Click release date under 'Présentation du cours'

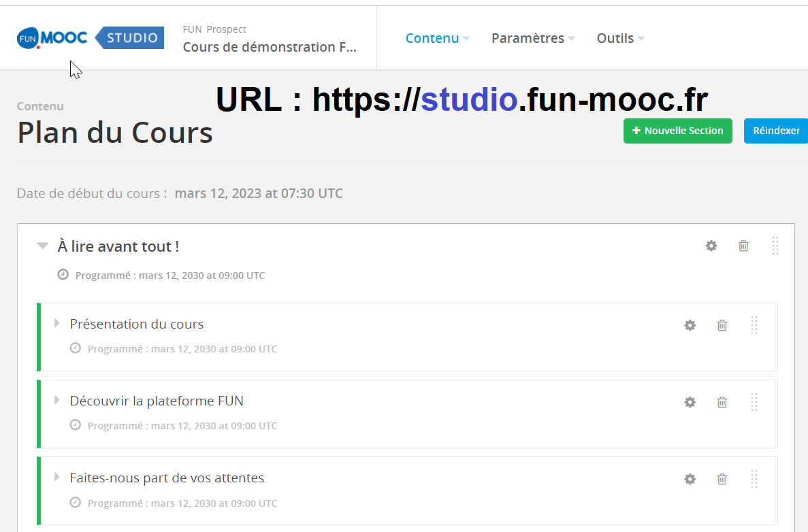pos(182,349)
